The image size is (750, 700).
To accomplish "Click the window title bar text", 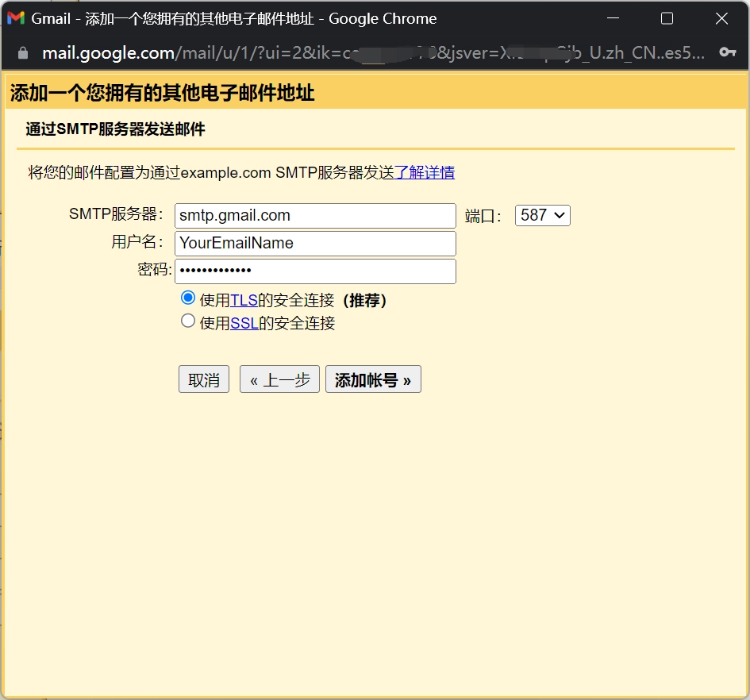I will (x=234, y=18).
